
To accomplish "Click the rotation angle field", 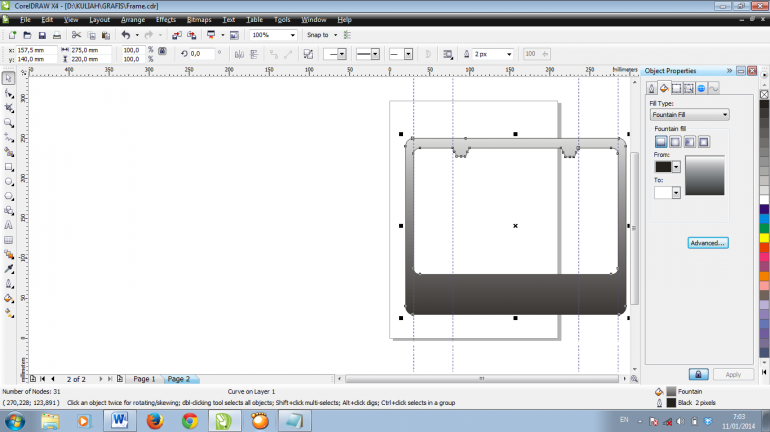I will (201, 54).
